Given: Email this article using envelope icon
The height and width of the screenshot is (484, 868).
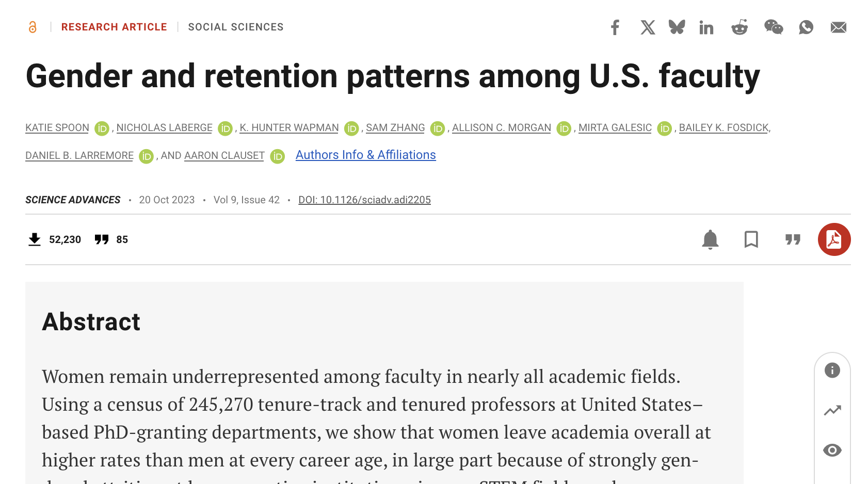Looking at the screenshot, I should click(838, 27).
